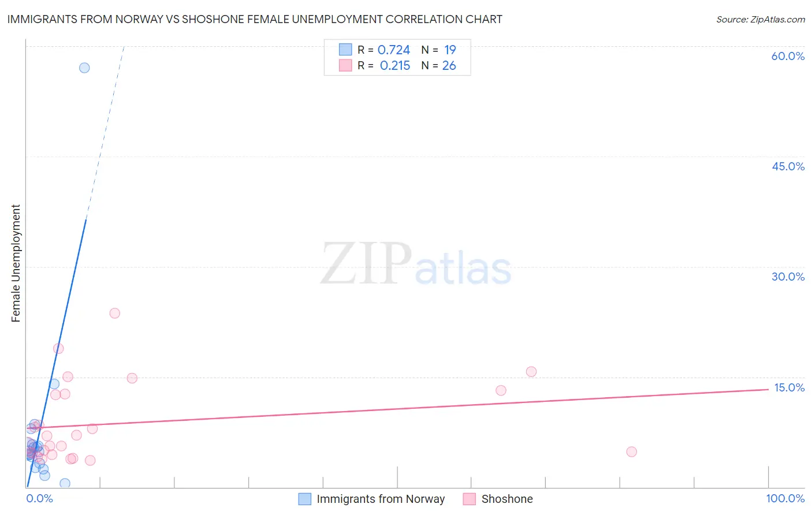Click the pink data point near 24%
Viewport: 812px width, 515px height.
115,313
